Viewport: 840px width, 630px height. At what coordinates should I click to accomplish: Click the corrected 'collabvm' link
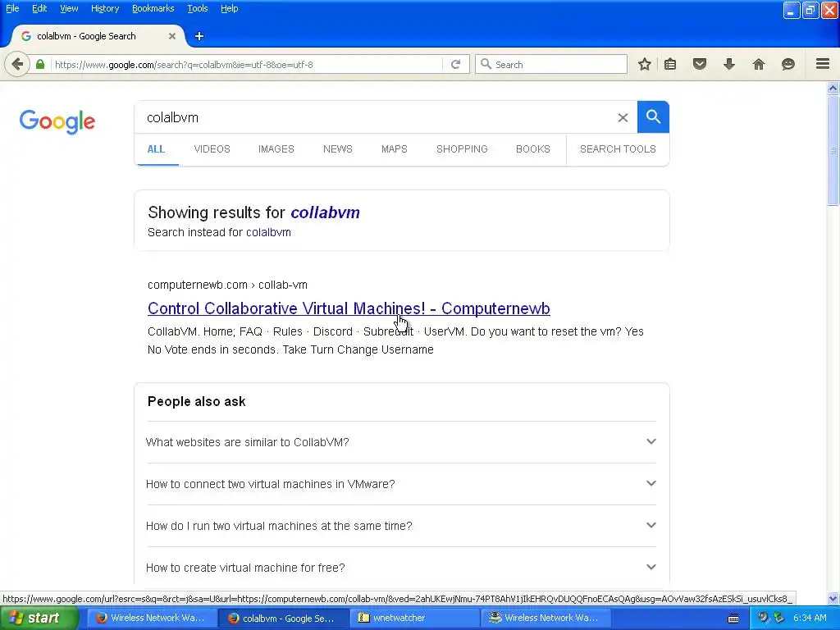[325, 212]
